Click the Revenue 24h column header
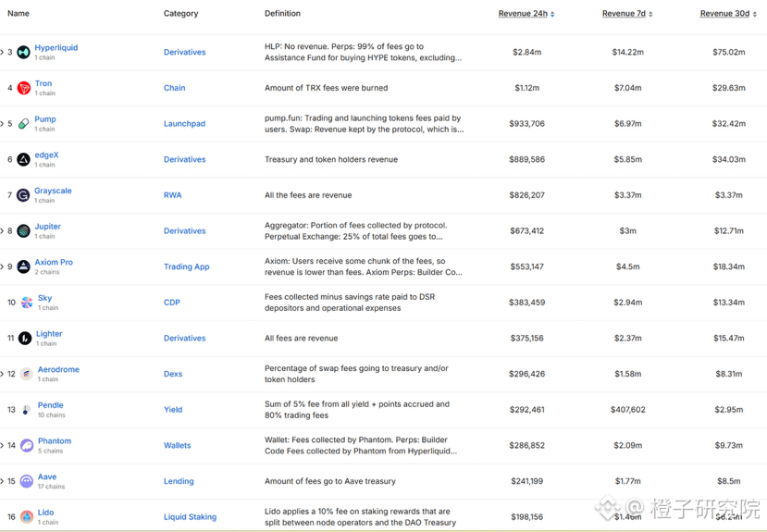 click(x=523, y=14)
